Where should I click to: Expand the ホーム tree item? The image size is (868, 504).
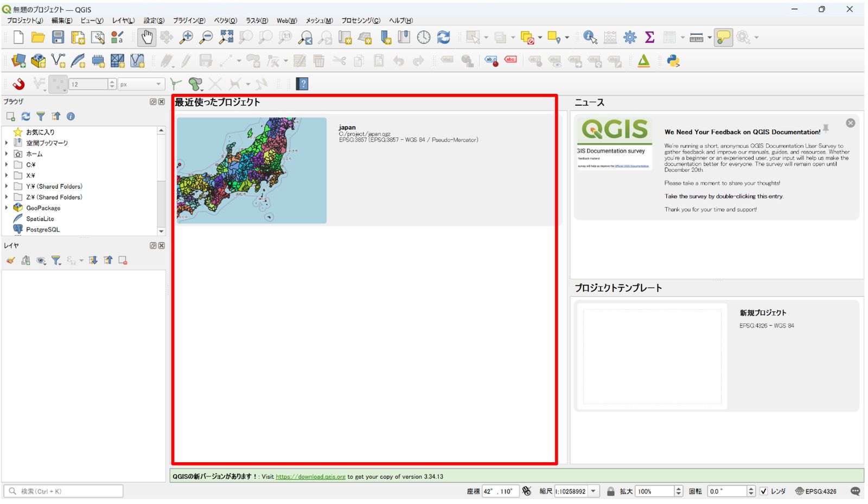(7, 154)
